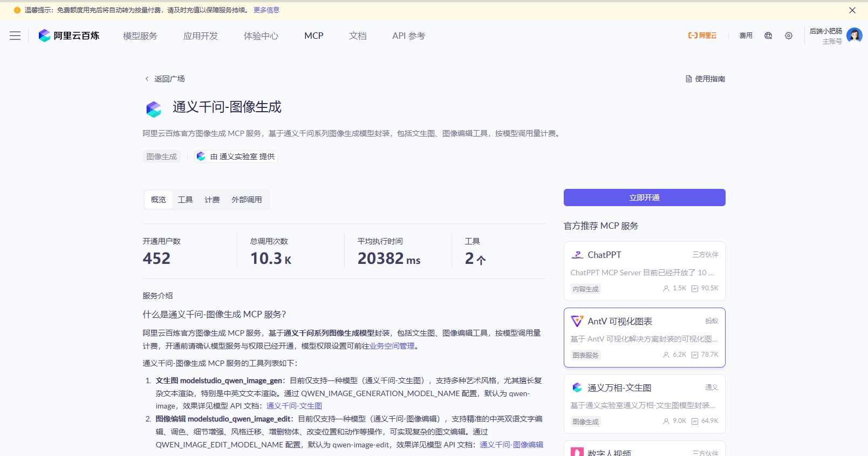Viewport: 868px width, 456px height.
Task: Click the 阿里云百炼 logo
Action: point(69,36)
